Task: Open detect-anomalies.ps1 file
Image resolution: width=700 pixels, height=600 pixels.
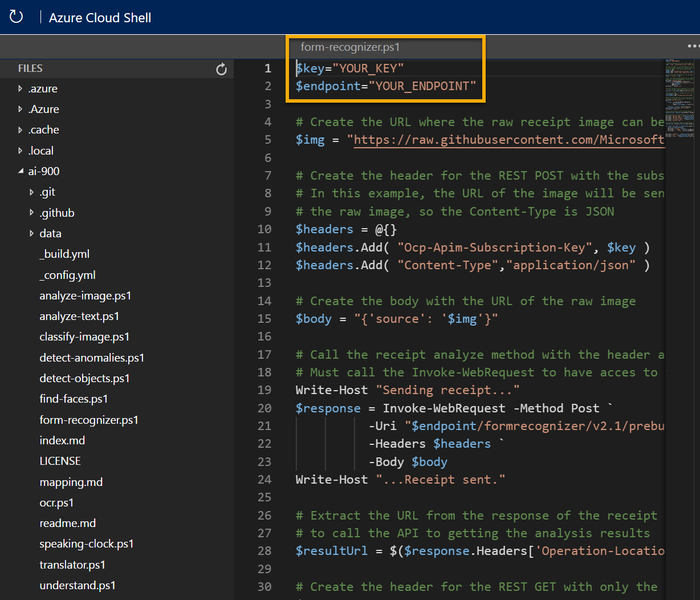Action: (x=92, y=358)
